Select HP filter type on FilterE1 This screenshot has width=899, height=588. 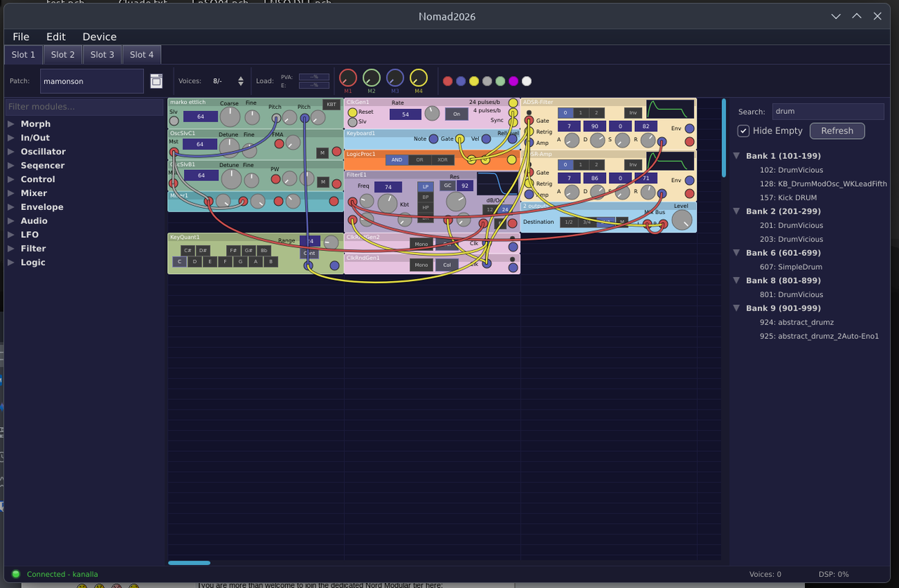click(x=426, y=208)
